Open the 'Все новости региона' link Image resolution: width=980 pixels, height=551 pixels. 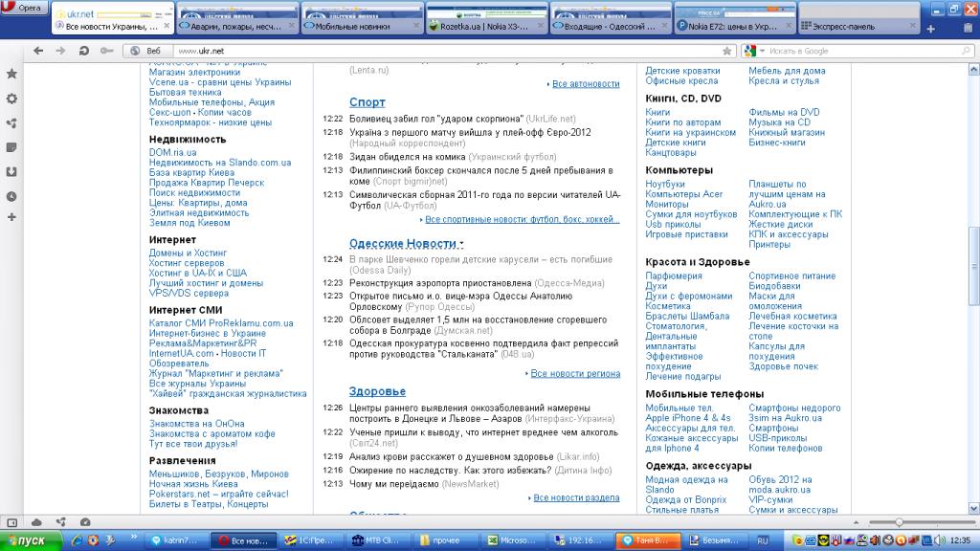pos(575,374)
